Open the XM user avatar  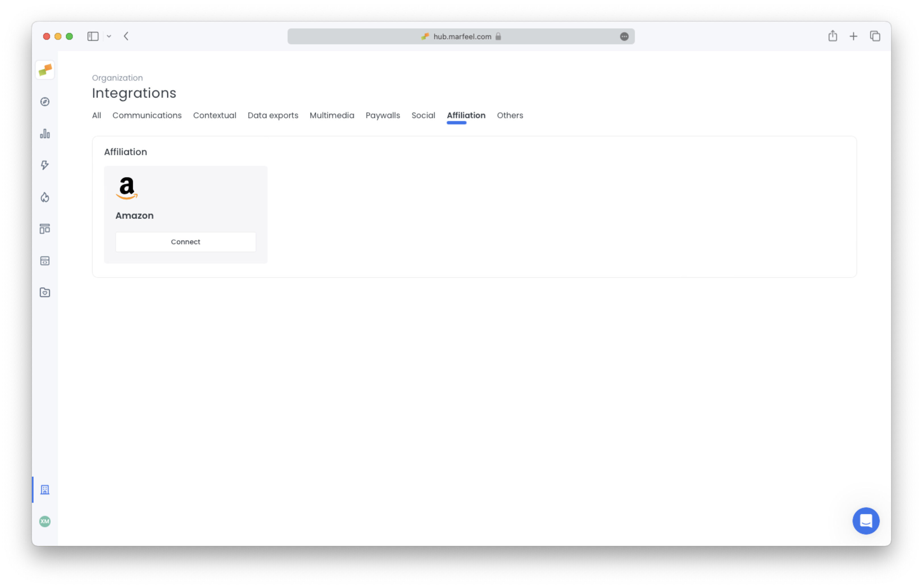45,521
